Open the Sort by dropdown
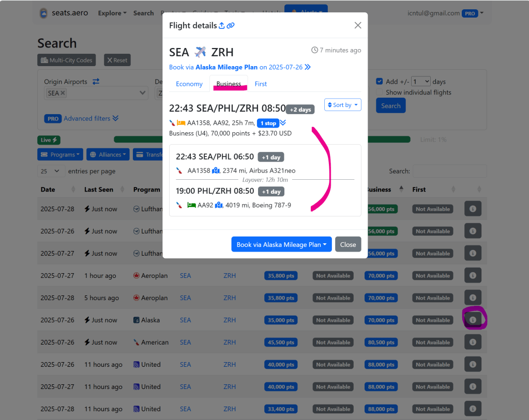Screen dimensions: 529x420 342,105
